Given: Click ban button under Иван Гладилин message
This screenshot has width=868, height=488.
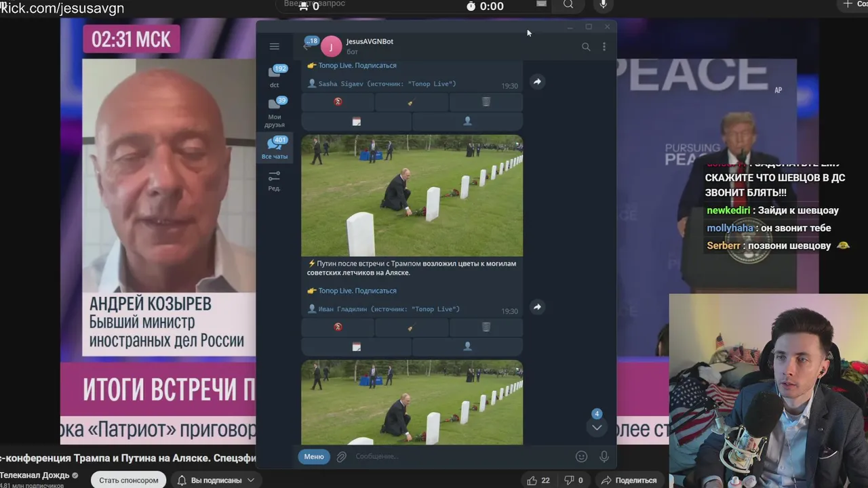Looking at the screenshot, I should 338,327.
